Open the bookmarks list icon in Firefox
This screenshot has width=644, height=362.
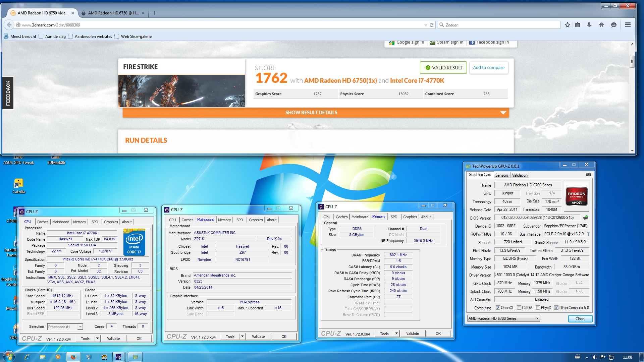(x=578, y=25)
